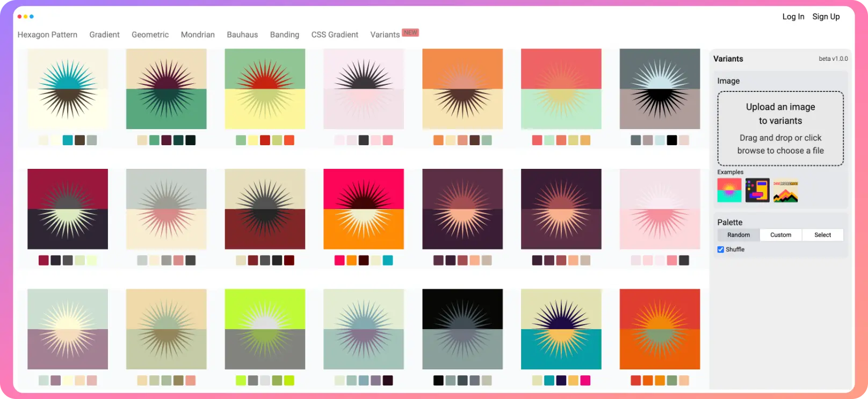The width and height of the screenshot is (868, 399).
Task: Disable the Shuffle checkbox
Action: click(721, 250)
